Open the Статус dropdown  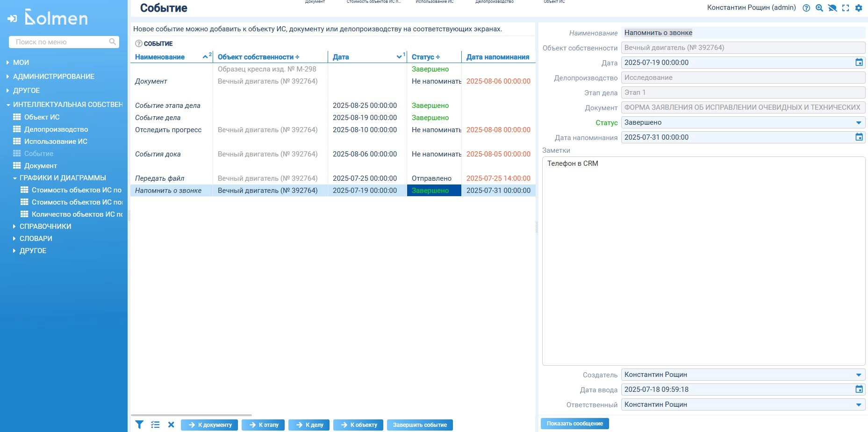(859, 122)
